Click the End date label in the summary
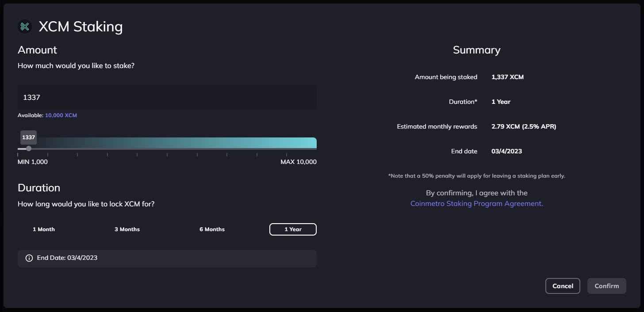 coord(464,151)
